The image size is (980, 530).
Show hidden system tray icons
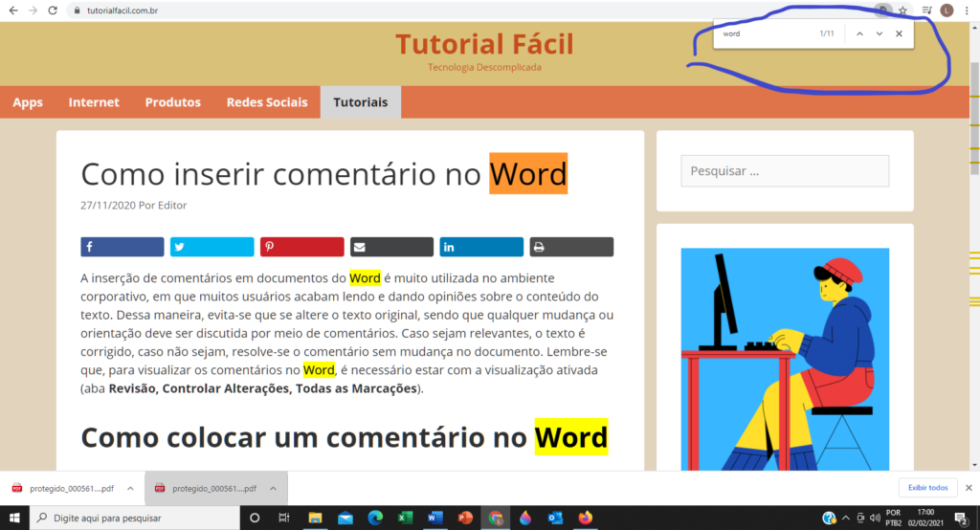[846, 518]
